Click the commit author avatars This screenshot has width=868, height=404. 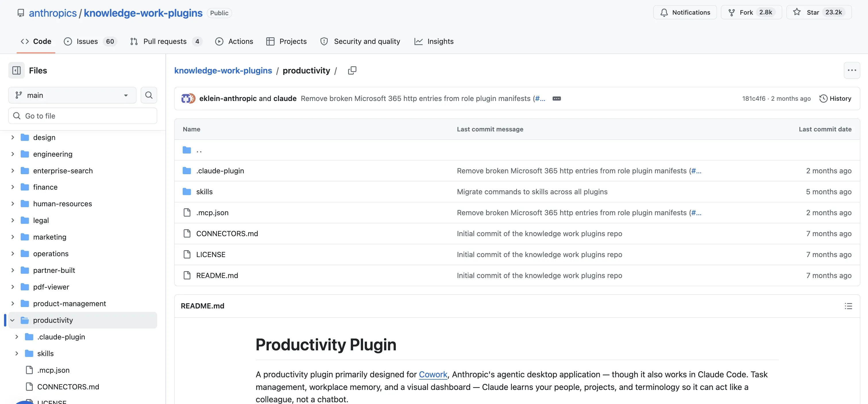tap(188, 99)
